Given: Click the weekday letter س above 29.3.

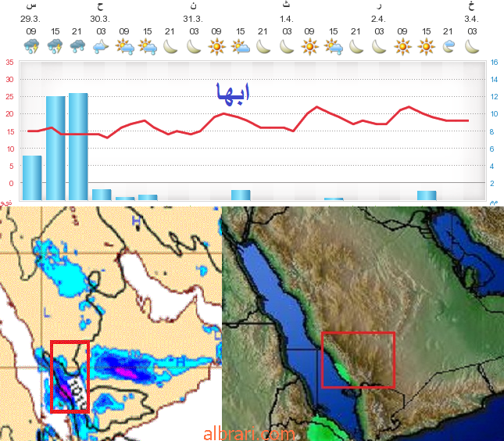Looking at the screenshot, I should pos(30,5).
